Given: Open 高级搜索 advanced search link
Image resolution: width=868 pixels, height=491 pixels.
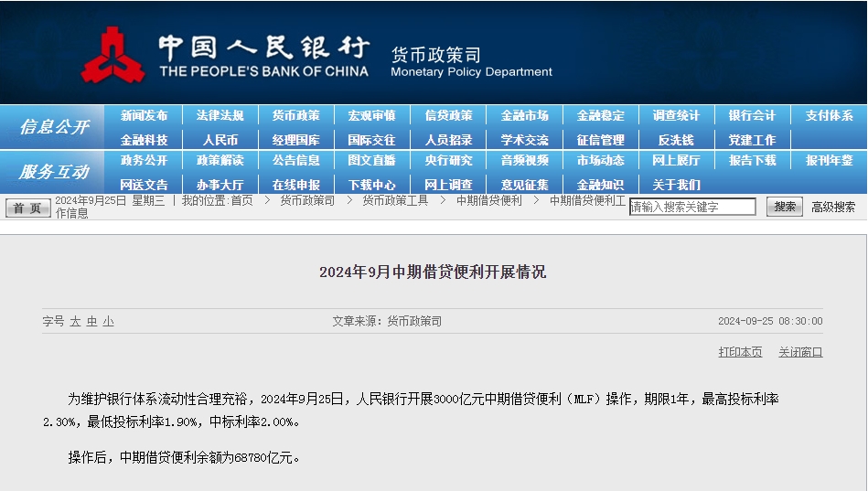Looking at the screenshot, I should [833, 207].
